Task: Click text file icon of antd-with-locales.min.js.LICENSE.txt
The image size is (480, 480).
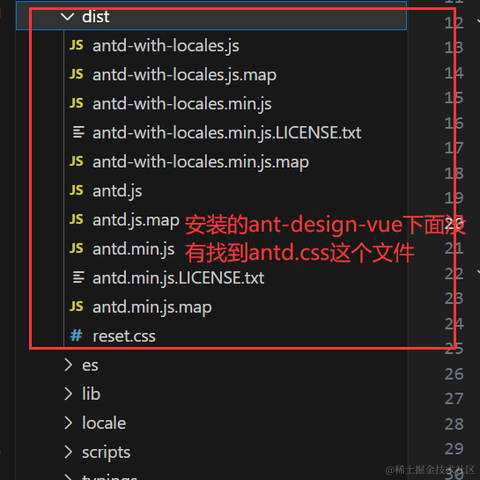Action: 79,132
